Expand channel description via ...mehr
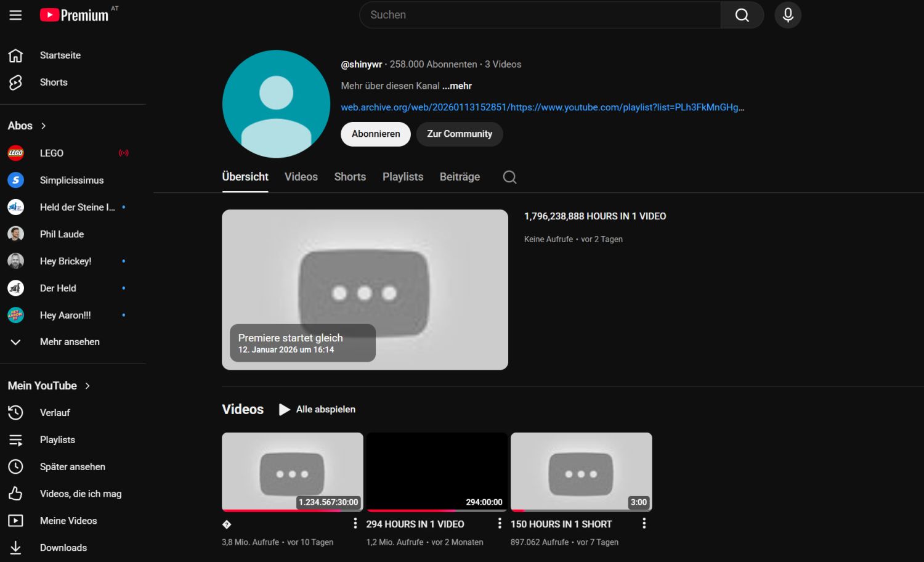Screen dimensions: 924x562 point(457,86)
